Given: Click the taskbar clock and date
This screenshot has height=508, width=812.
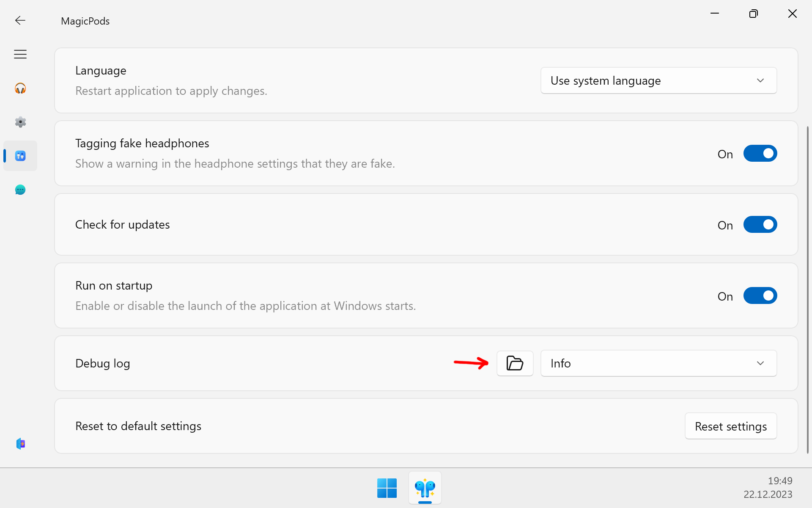Looking at the screenshot, I should tap(768, 487).
